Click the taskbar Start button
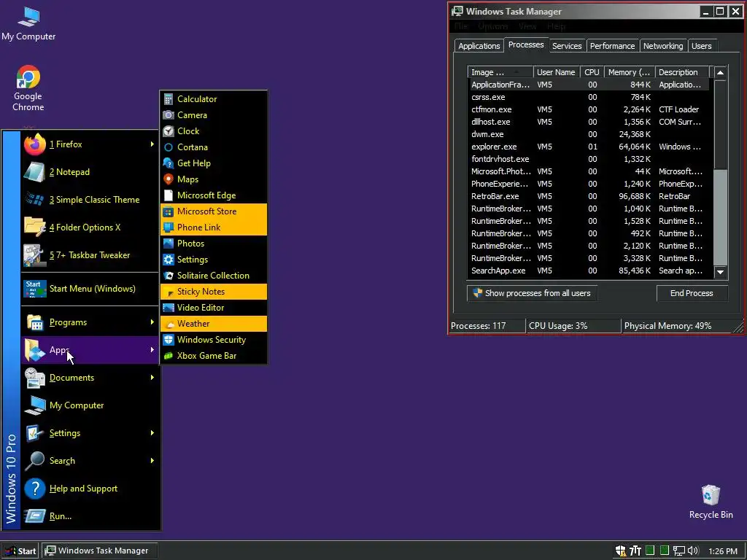 20,551
